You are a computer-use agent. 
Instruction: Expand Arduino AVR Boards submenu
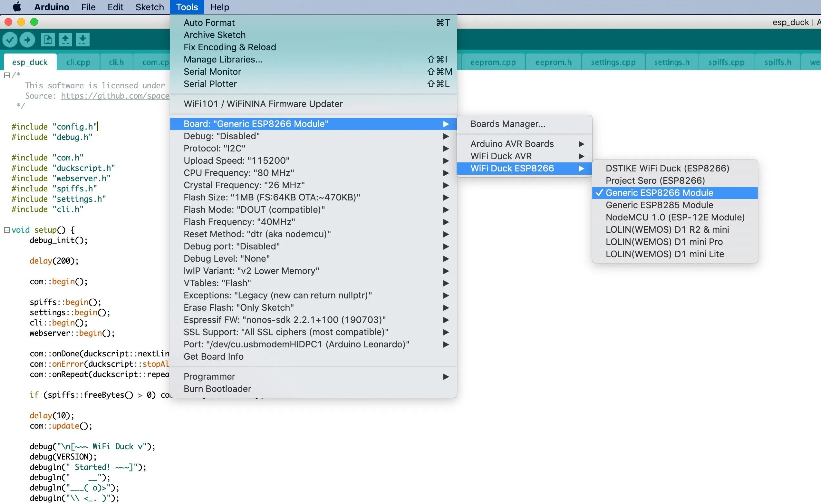[525, 144]
